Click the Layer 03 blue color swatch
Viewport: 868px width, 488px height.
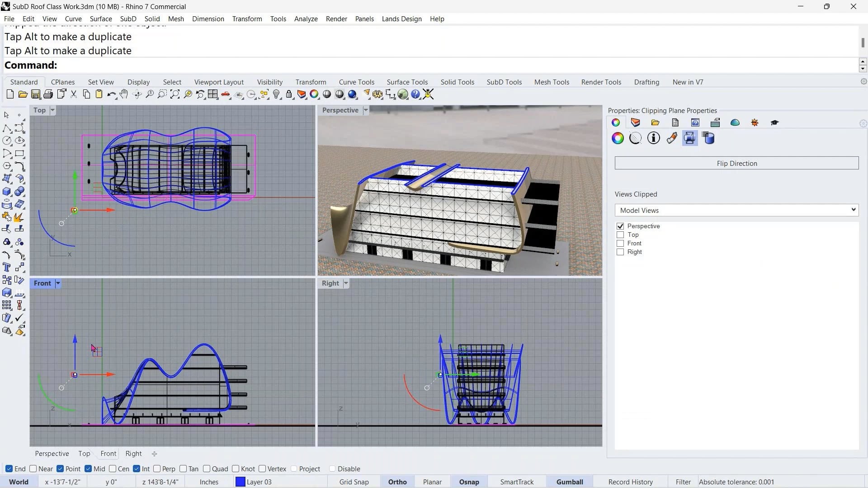point(241,482)
